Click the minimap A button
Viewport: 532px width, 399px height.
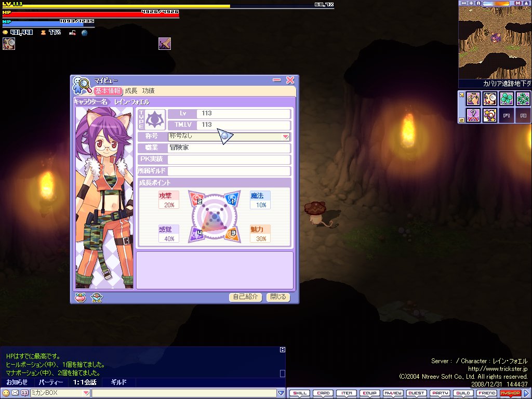[x=478, y=3]
